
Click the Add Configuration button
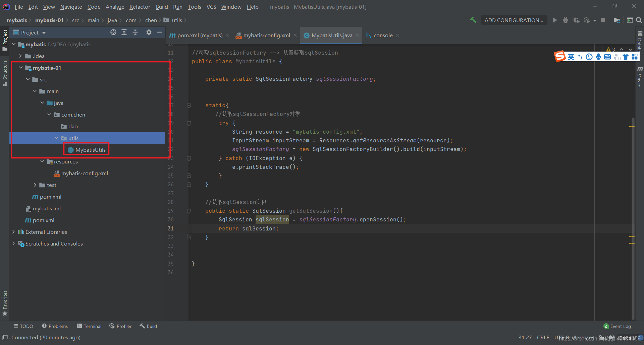pos(514,20)
